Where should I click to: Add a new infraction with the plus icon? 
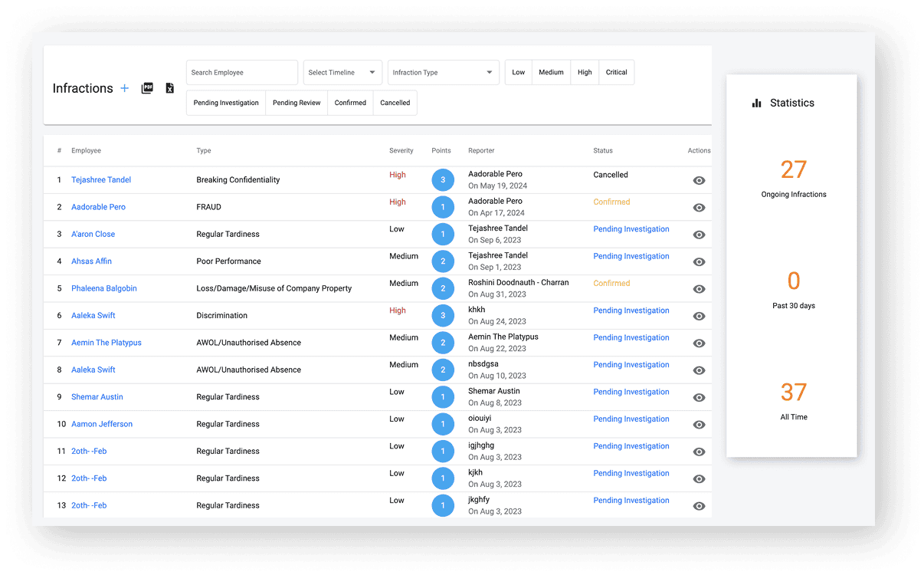pyautogui.click(x=124, y=88)
